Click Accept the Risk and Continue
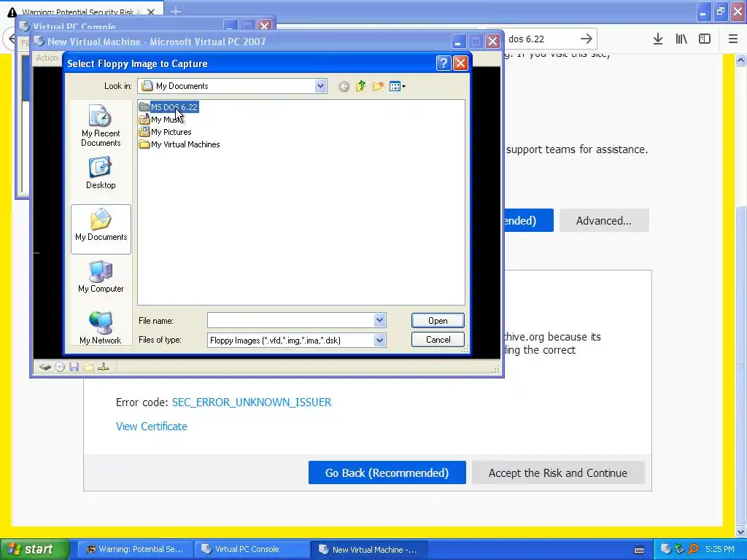This screenshot has height=560, width=747. (x=558, y=472)
